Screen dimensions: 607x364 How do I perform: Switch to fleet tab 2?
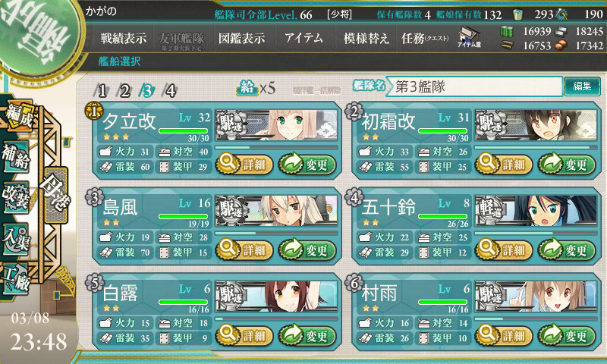[x=124, y=91]
